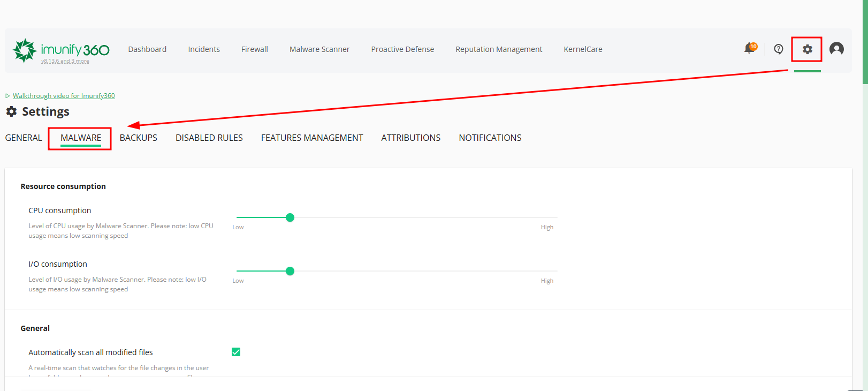Viewport: 868px width, 391px height.
Task: Open the KernelCare page
Action: click(583, 49)
